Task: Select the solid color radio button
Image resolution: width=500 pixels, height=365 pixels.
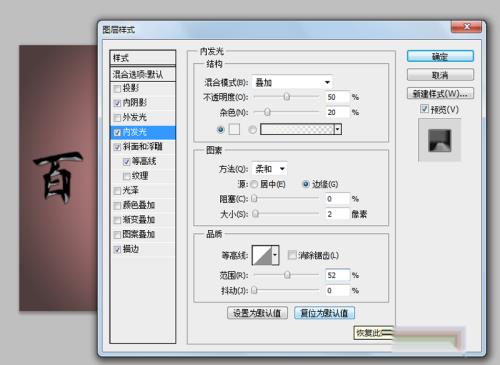Action: (x=220, y=129)
